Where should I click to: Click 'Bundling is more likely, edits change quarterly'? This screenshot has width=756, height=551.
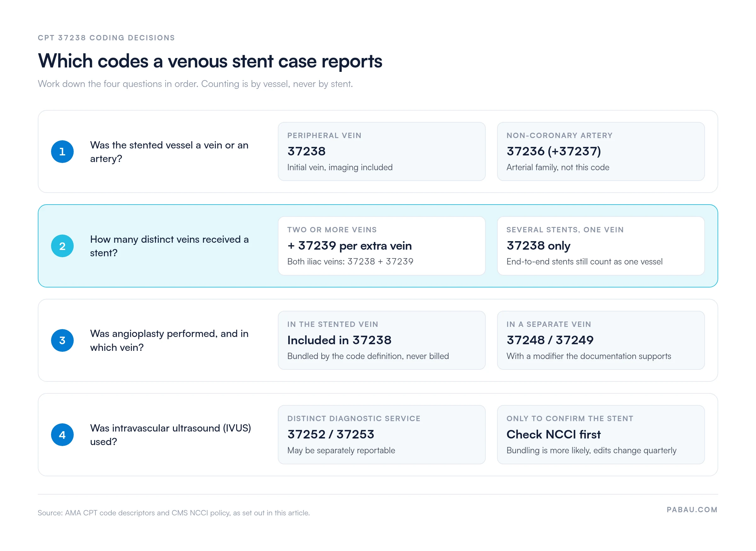591,451
